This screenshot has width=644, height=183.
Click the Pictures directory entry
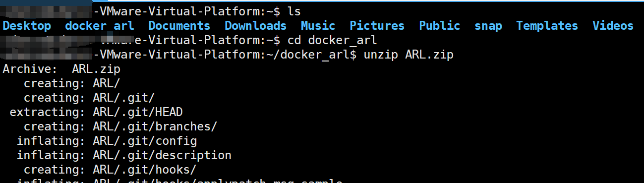pyautogui.click(x=377, y=26)
